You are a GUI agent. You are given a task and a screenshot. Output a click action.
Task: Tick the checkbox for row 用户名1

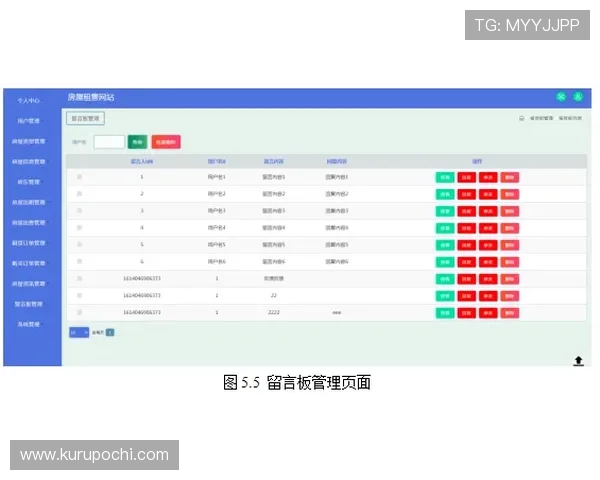(79, 177)
